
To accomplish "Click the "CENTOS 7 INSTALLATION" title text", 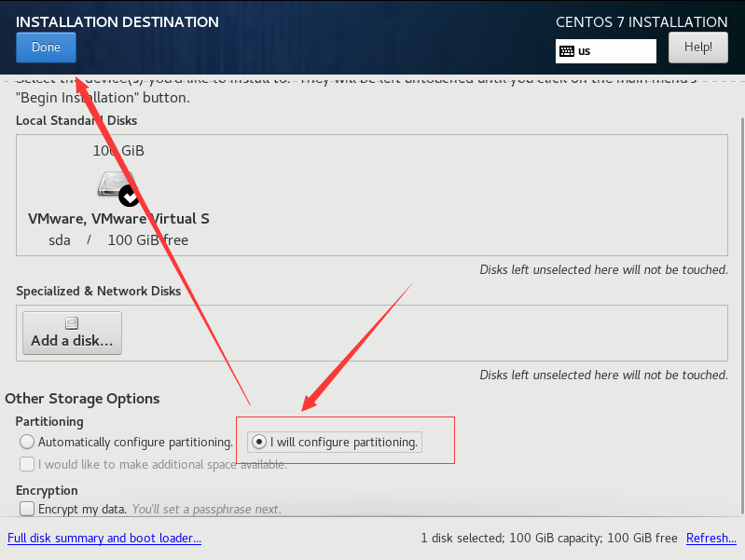I will tap(642, 21).
